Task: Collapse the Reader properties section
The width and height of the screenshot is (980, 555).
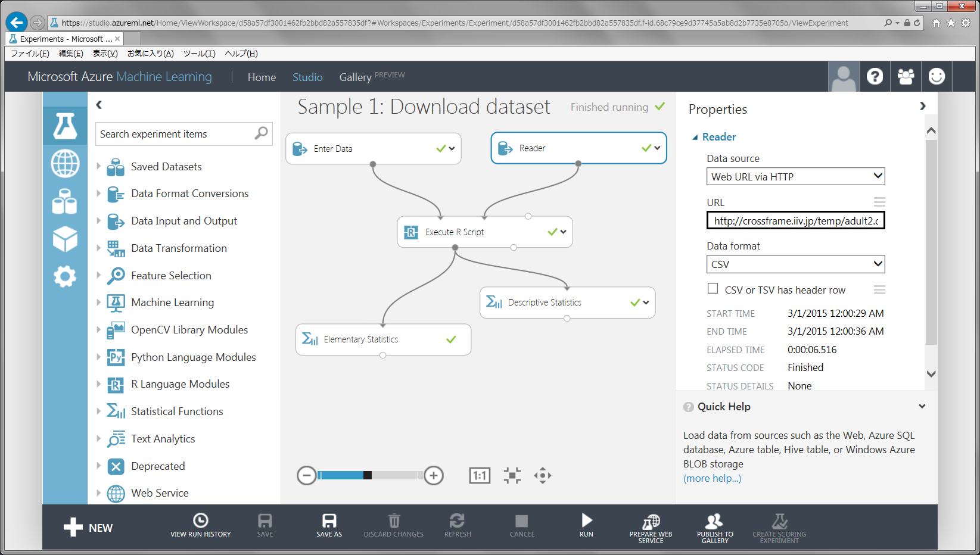Action: point(695,137)
